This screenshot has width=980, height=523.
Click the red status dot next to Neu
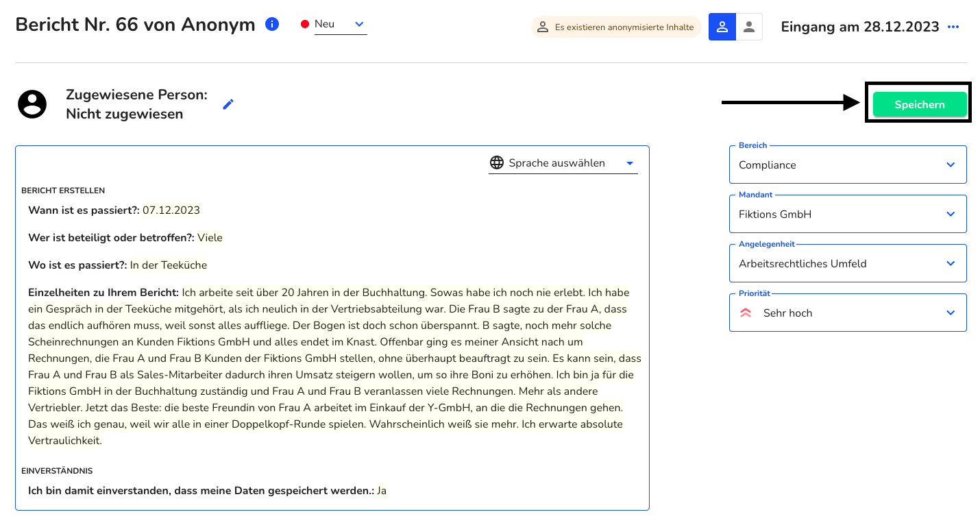[305, 25]
